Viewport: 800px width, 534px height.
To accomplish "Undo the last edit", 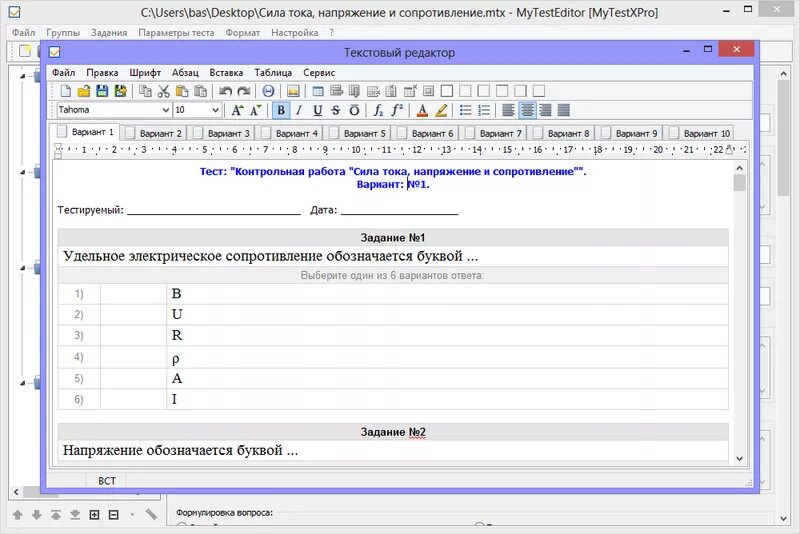I will point(226,91).
